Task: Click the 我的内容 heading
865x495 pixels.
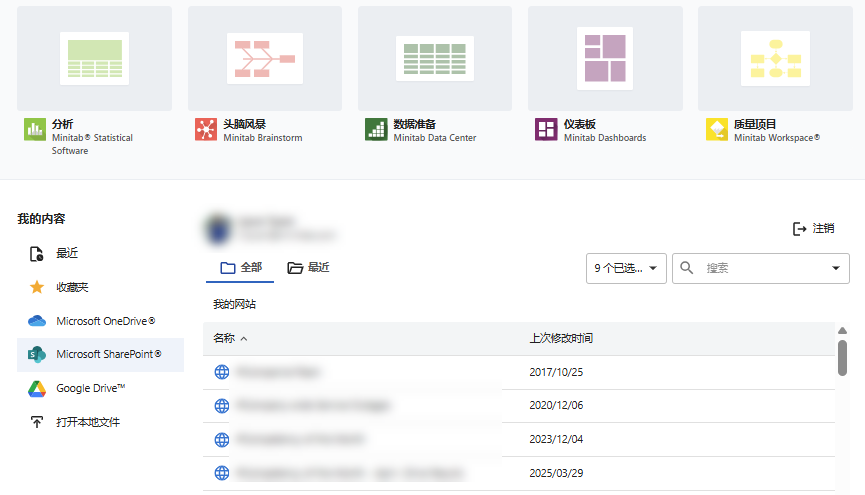Action: click(41, 219)
